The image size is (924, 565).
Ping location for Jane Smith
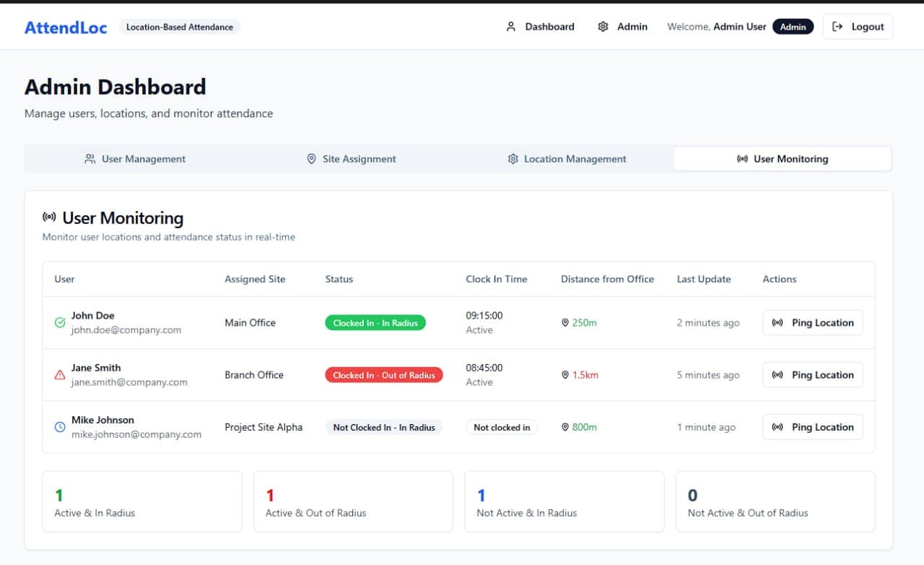[x=812, y=375]
